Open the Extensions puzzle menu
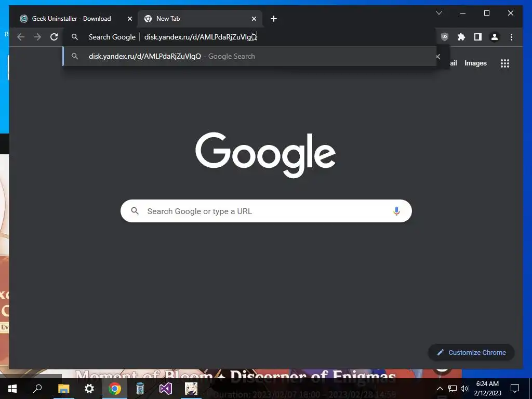 (x=461, y=37)
